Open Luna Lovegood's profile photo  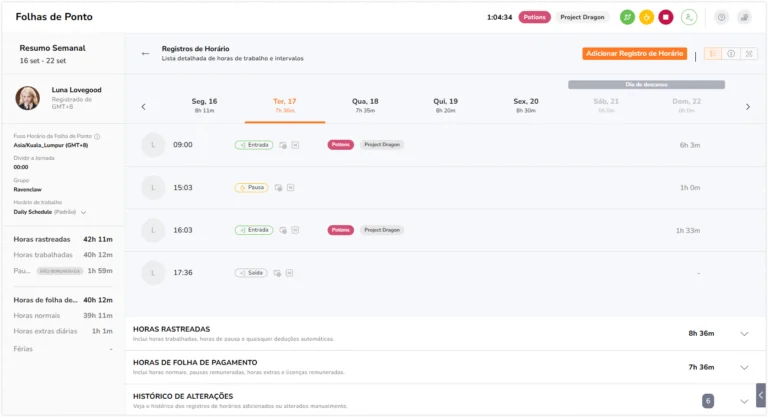coord(27,98)
